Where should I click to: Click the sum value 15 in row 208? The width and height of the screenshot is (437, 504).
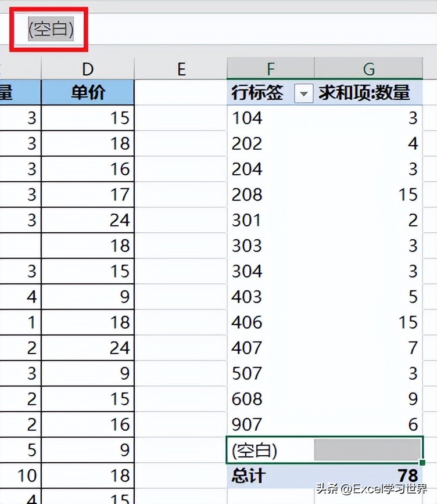tap(408, 195)
